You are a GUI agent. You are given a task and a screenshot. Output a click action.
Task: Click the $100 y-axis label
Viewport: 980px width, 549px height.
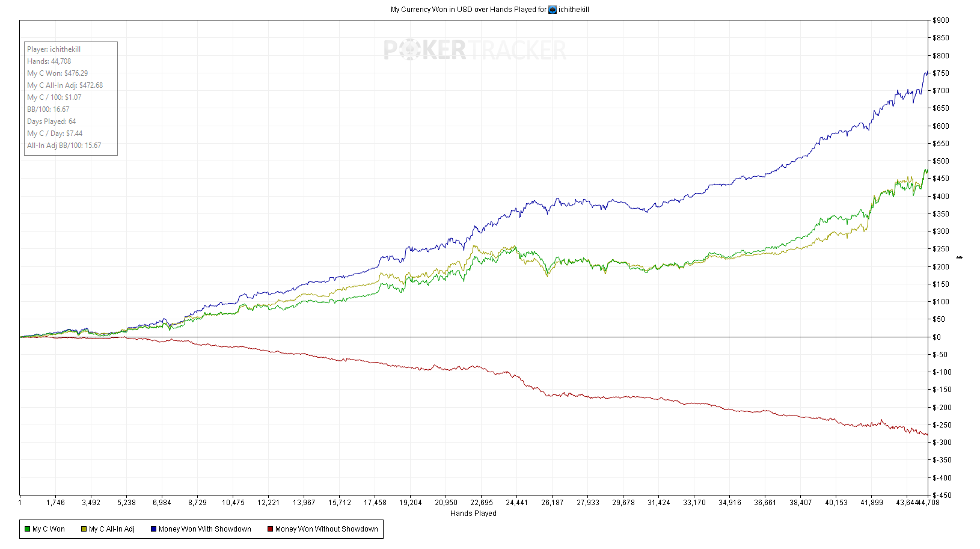941,302
